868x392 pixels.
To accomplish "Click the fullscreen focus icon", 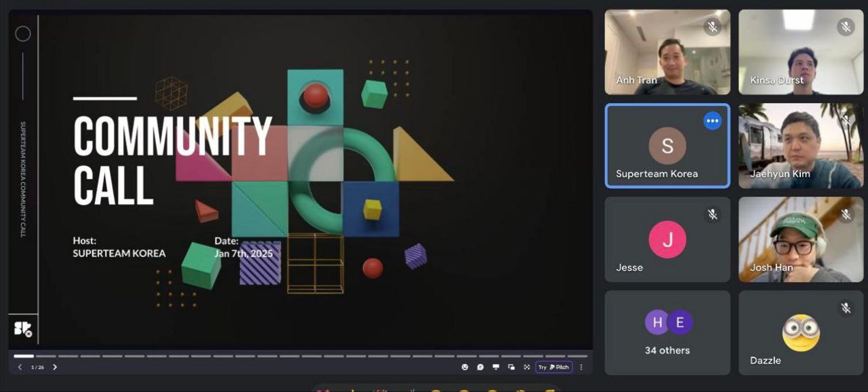I will [526, 367].
